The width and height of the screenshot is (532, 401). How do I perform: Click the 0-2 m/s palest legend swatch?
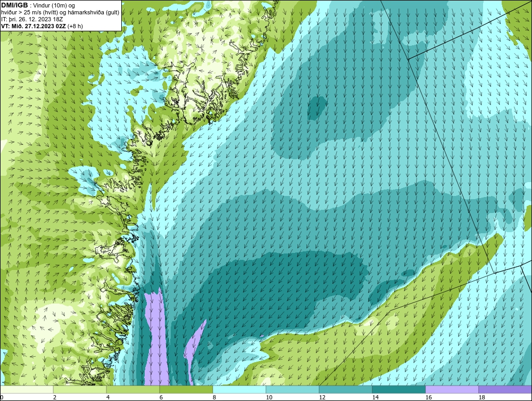pyautogui.click(x=27, y=389)
